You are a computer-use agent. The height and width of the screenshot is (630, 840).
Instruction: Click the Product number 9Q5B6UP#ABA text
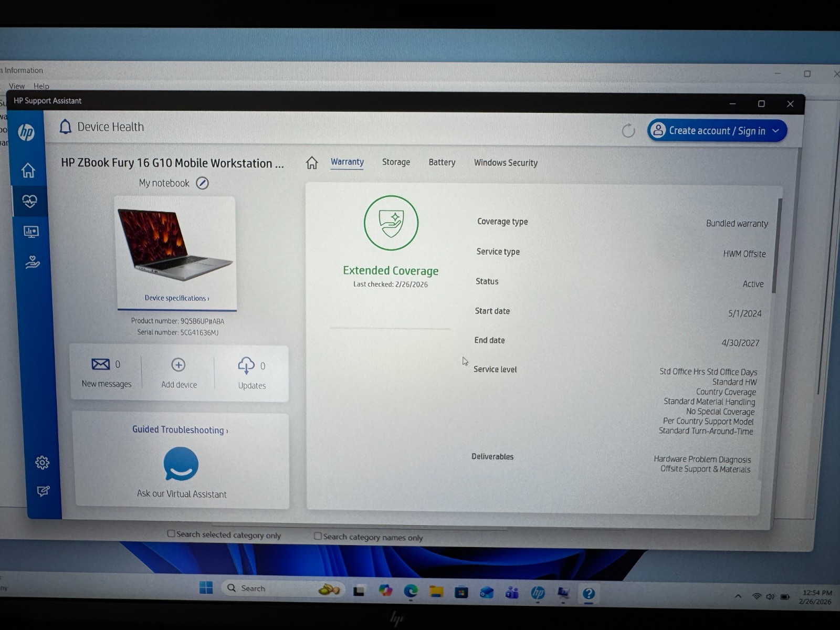177,321
